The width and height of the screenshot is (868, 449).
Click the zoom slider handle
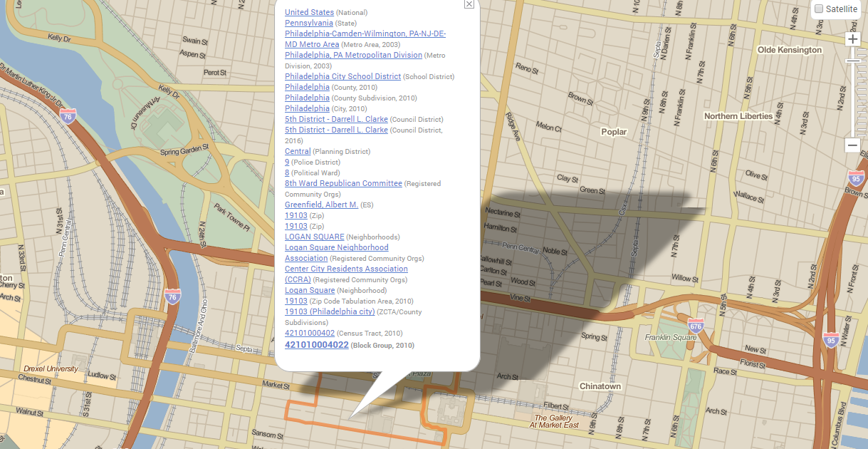pyautogui.click(x=853, y=61)
